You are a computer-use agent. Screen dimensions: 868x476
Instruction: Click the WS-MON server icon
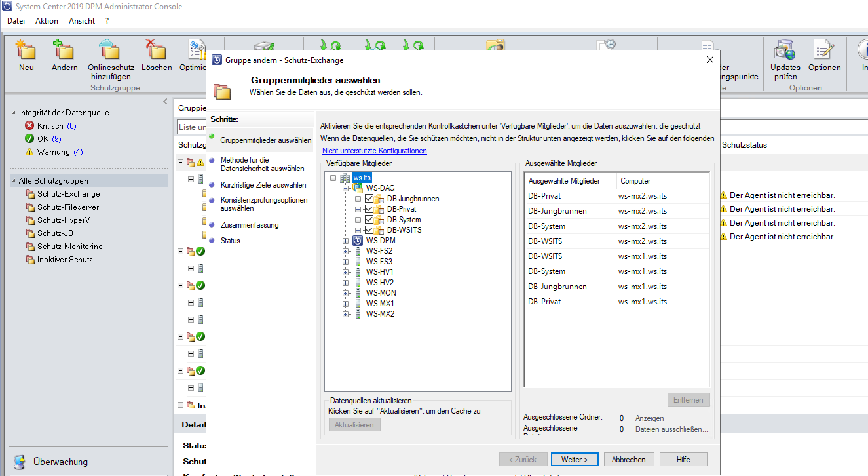358,293
